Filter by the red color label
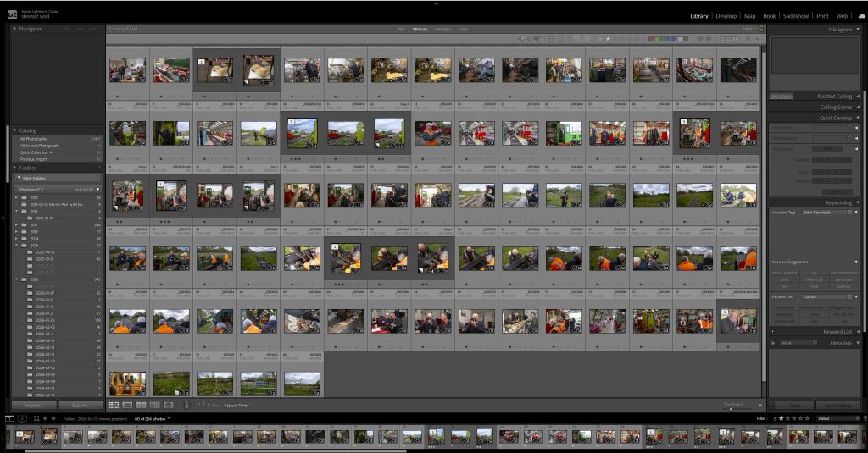The height and width of the screenshot is (453, 868). (651, 39)
